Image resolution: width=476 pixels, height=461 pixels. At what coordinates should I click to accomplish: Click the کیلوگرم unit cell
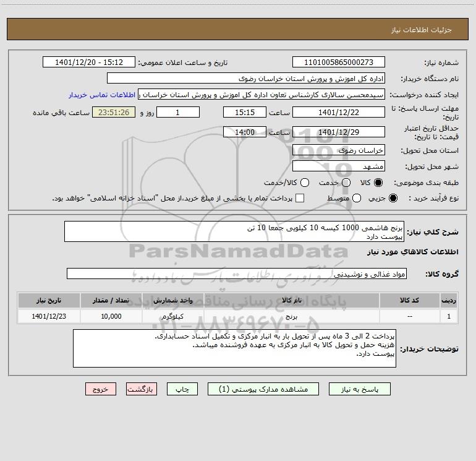coord(172,316)
